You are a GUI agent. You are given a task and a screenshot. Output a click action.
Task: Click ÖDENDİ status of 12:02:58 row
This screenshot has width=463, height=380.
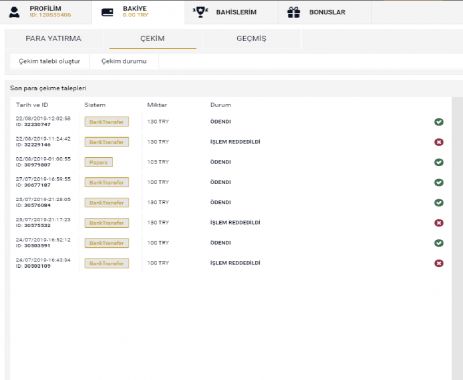click(221, 122)
